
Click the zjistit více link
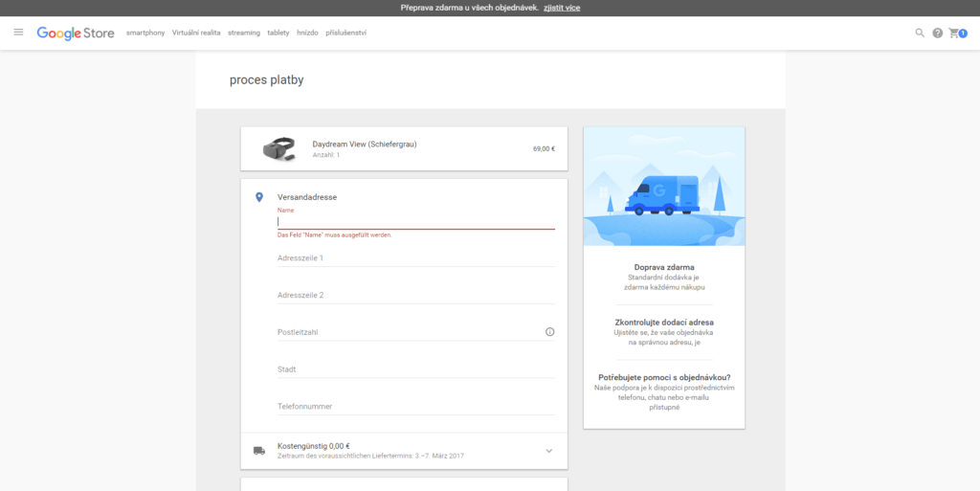[x=561, y=8]
